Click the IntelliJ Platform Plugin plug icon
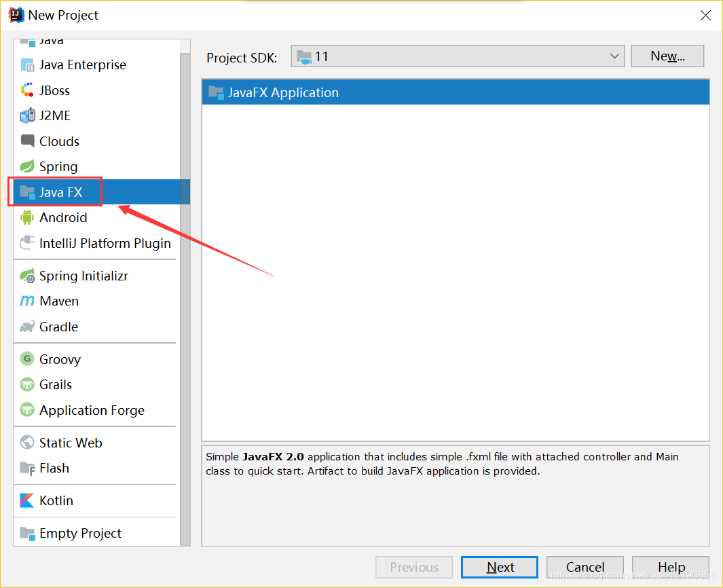 (27, 242)
